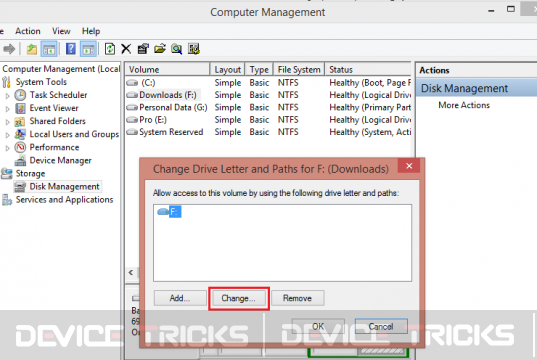Click the System Tools wrench icon
The image size is (537, 360).
tap(7, 82)
